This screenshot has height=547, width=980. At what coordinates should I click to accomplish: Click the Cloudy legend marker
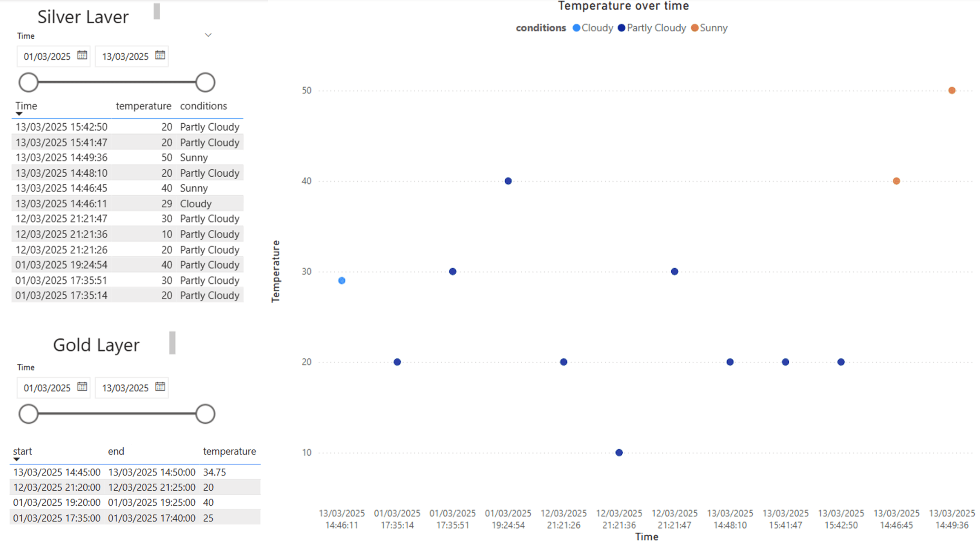pyautogui.click(x=576, y=28)
